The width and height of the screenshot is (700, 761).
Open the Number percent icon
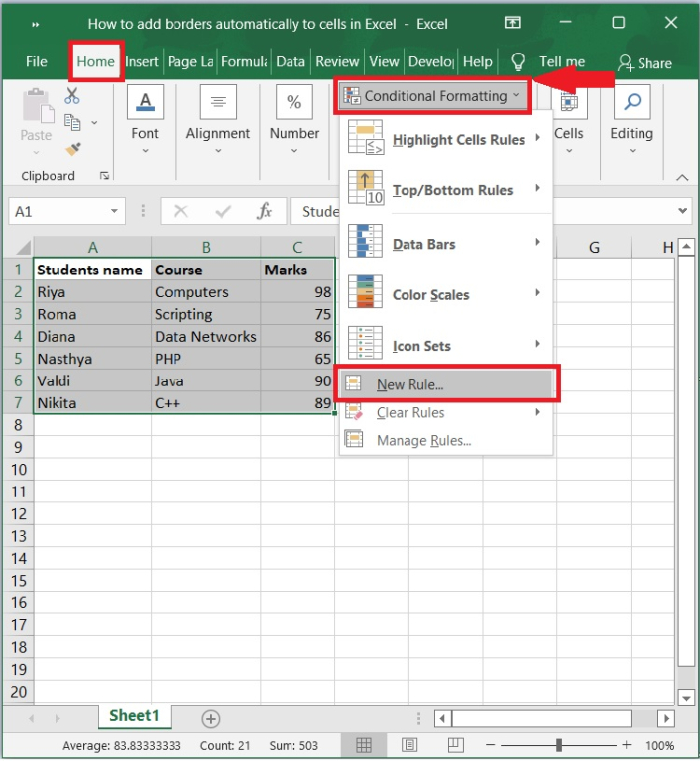pyautogui.click(x=294, y=102)
